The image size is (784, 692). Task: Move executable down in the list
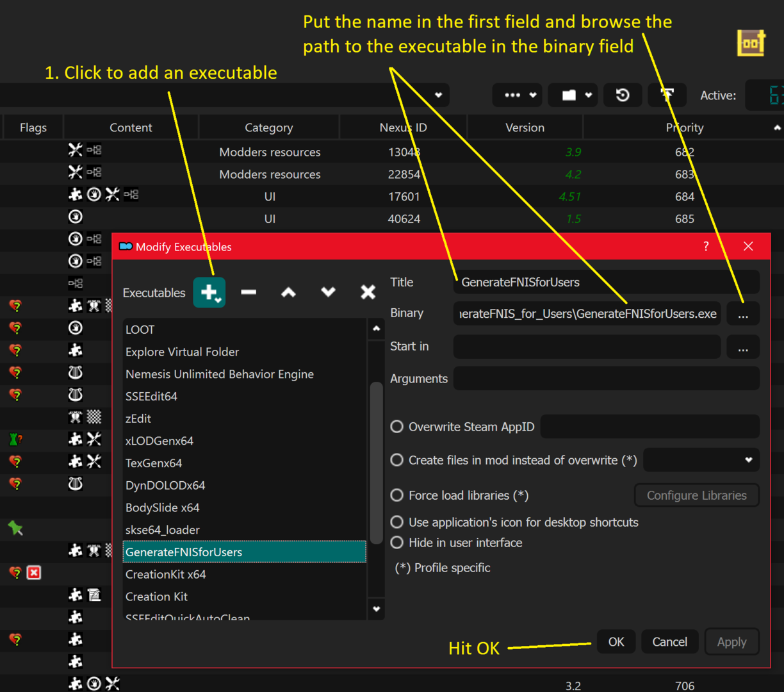(328, 292)
